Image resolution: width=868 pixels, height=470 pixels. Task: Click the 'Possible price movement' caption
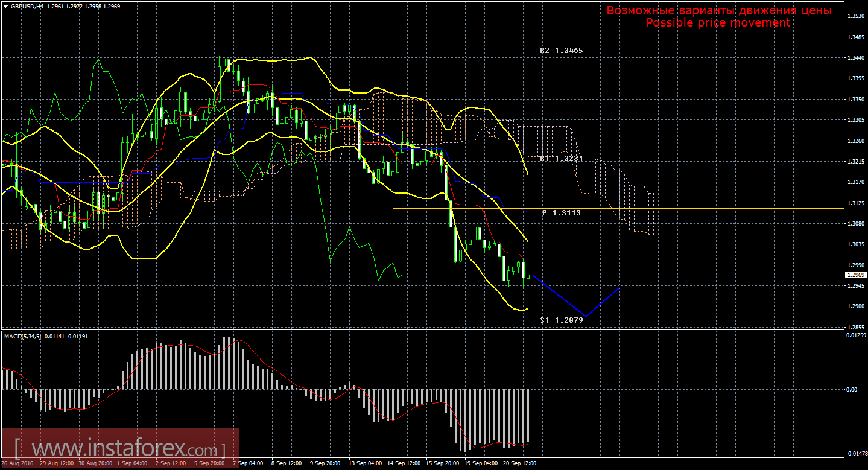coord(718,23)
